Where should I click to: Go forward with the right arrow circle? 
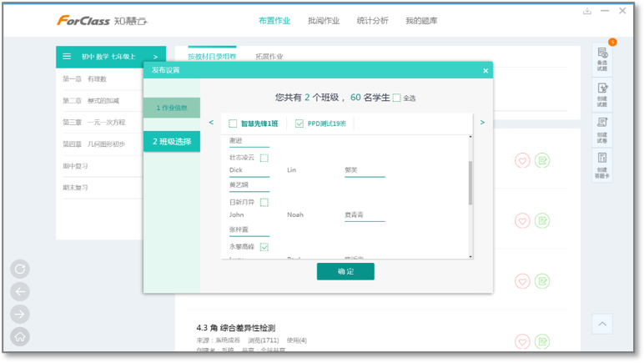pyautogui.click(x=20, y=315)
